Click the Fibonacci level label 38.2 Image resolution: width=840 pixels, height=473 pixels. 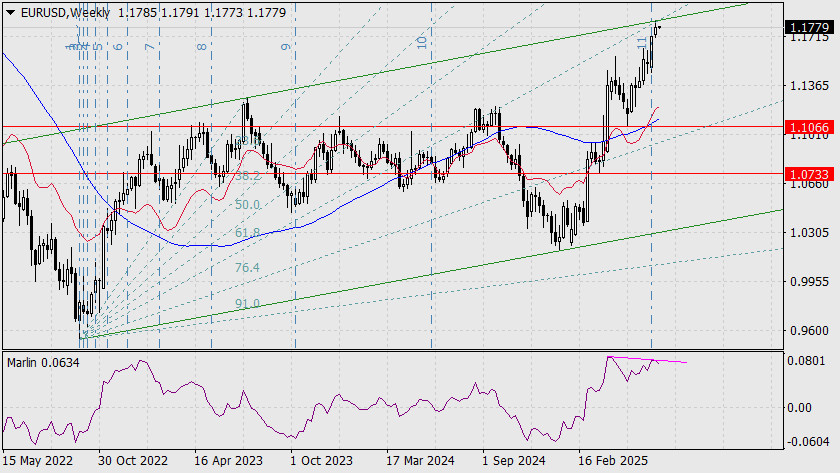point(248,176)
